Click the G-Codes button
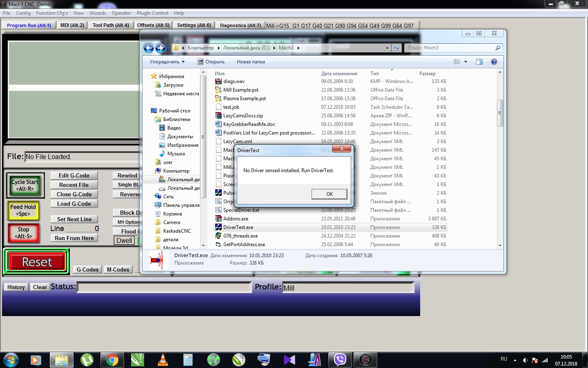588x368 pixels. [x=88, y=269]
